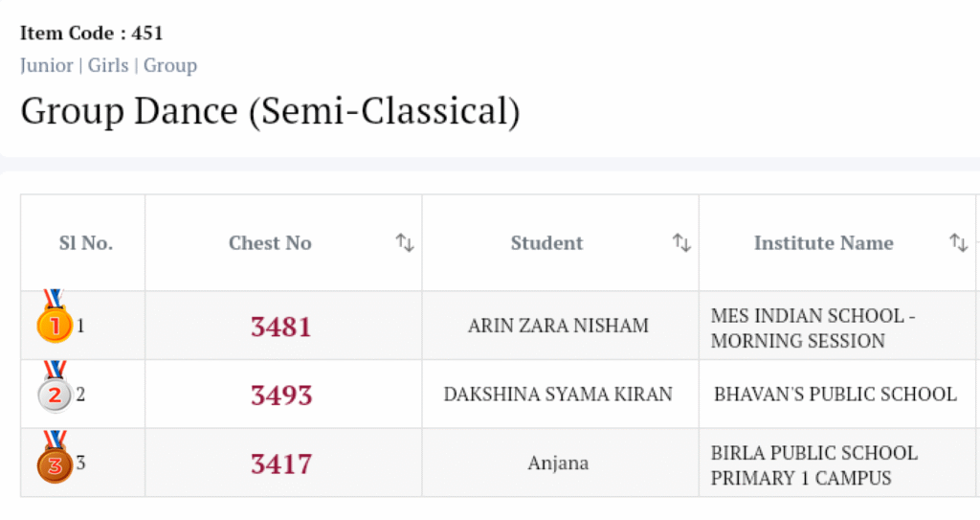Click BIRLA PUBLIC SCHOOL PRIMARY 1 CAMPUS
980x520 pixels.
(x=813, y=464)
